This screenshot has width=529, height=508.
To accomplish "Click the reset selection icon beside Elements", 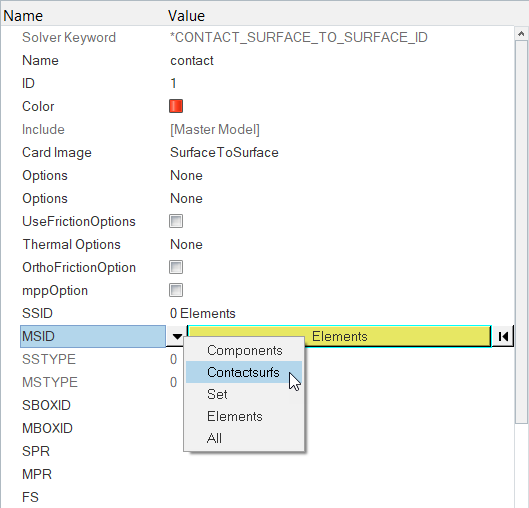I will click(x=503, y=336).
